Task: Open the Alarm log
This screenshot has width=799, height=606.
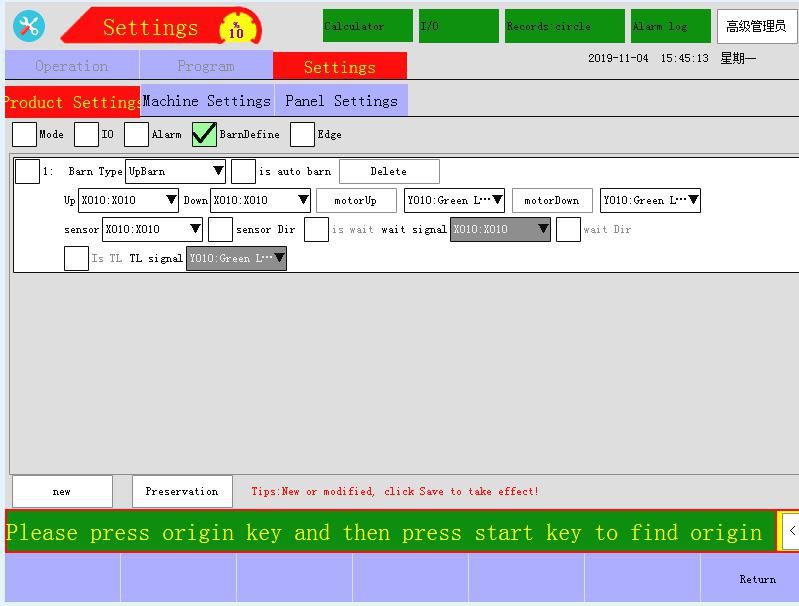Action: tap(670, 26)
